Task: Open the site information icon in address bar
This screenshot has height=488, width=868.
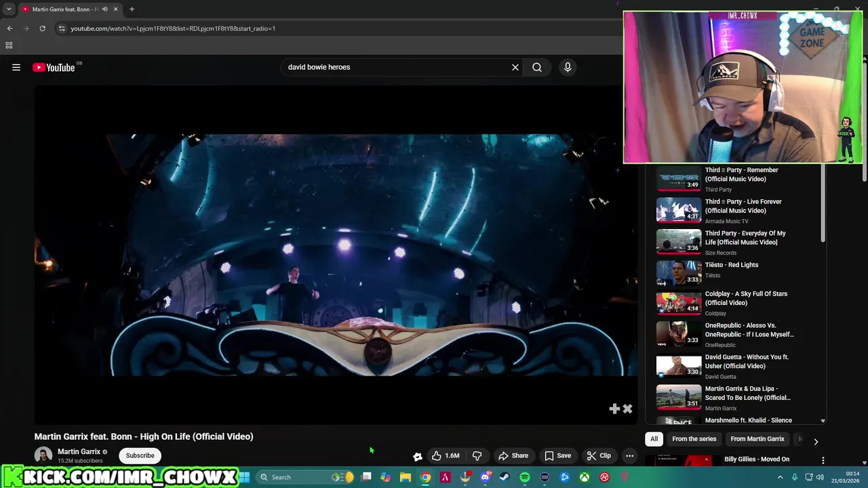Action: [62, 28]
